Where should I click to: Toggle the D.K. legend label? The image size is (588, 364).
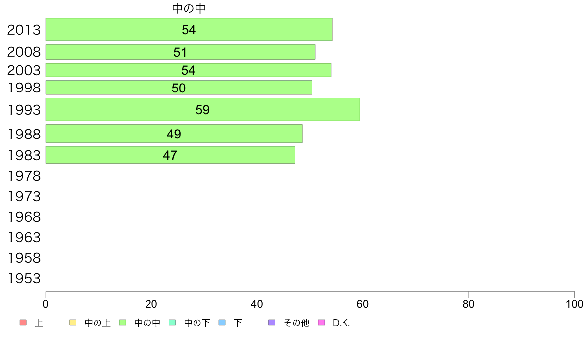pyautogui.click(x=341, y=323)
